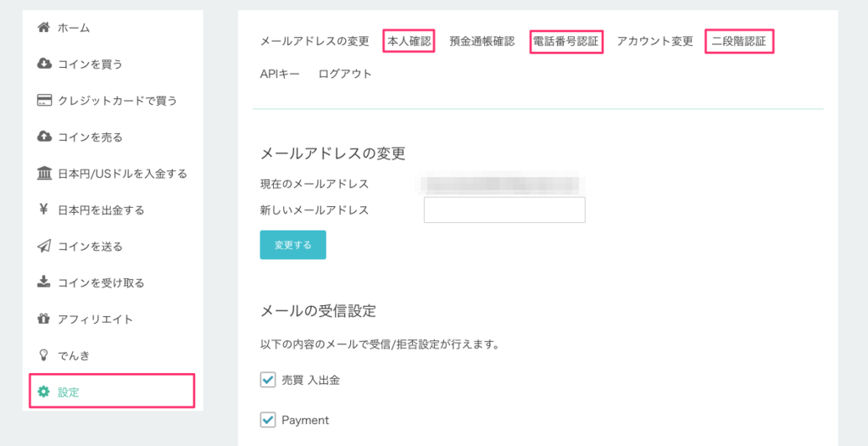Click the paper plane icon for コインを送る
The width and height of the screenshot is (868, 446).
click(x=44, y=246)
